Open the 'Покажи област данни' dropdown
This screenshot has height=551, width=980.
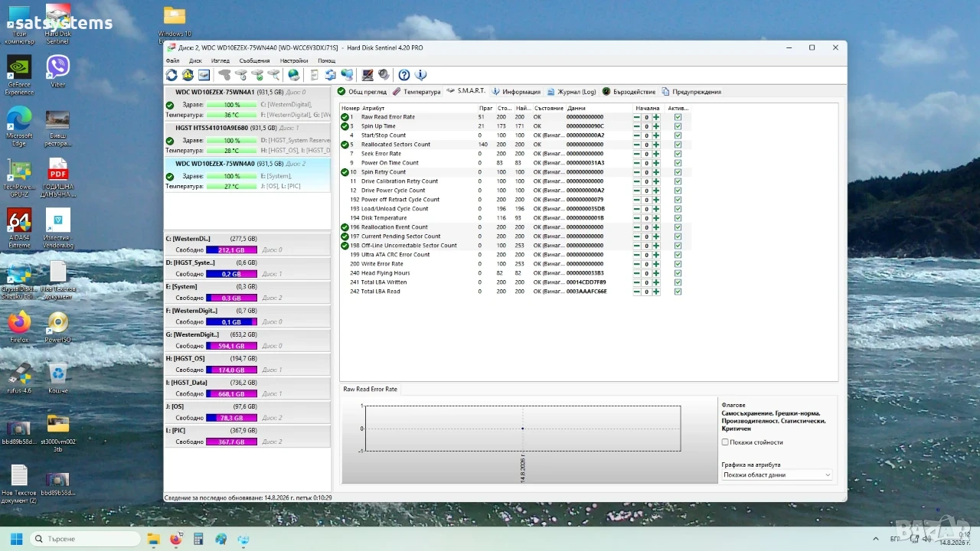click(777, 475)
